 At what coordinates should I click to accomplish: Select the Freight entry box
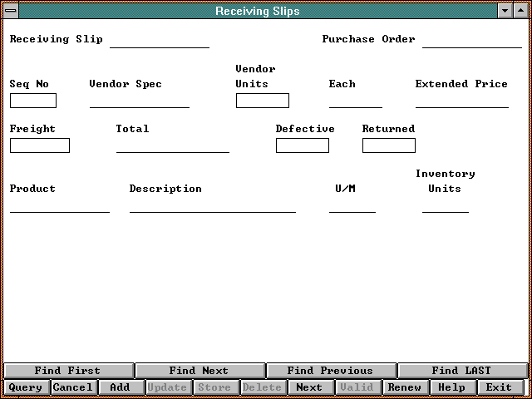pyautogui.click(x=40, y=145)
